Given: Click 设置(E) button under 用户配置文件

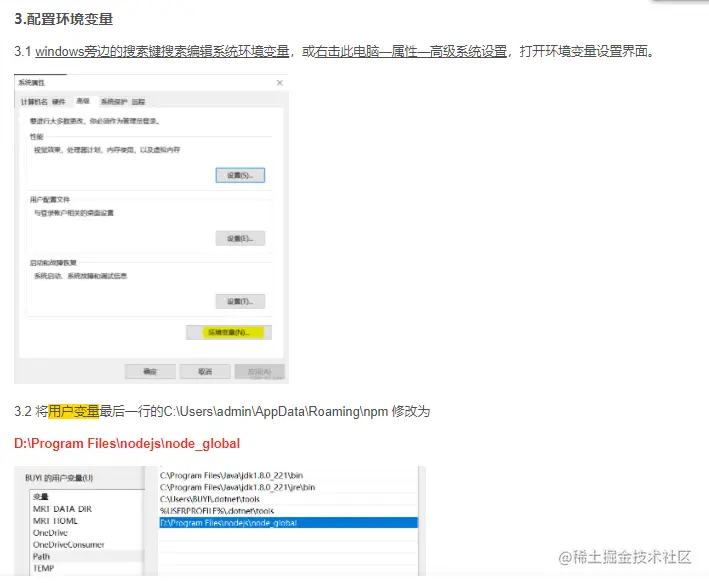Looking at the screenshot, I should point(240,238).
